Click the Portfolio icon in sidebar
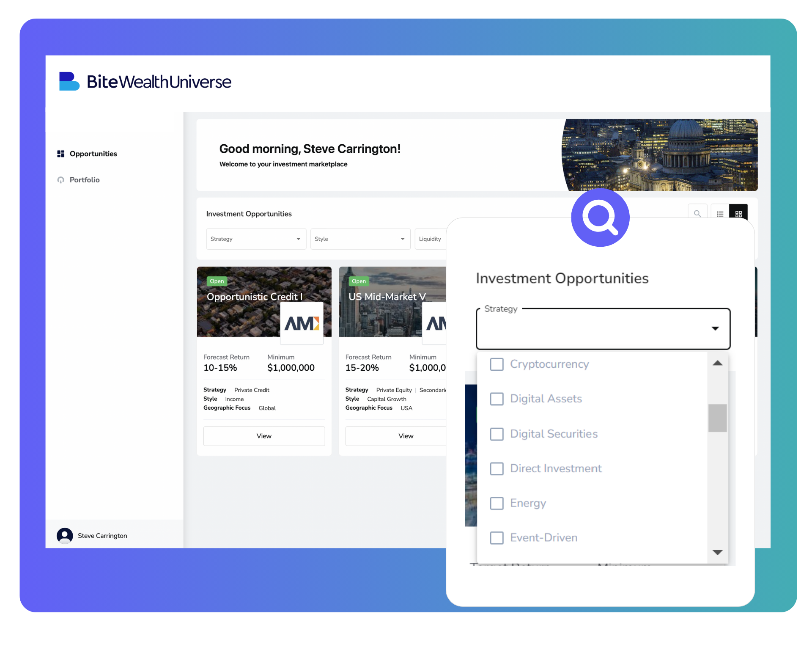Viewport: 812px width, 650px height. tap(60, 180)
